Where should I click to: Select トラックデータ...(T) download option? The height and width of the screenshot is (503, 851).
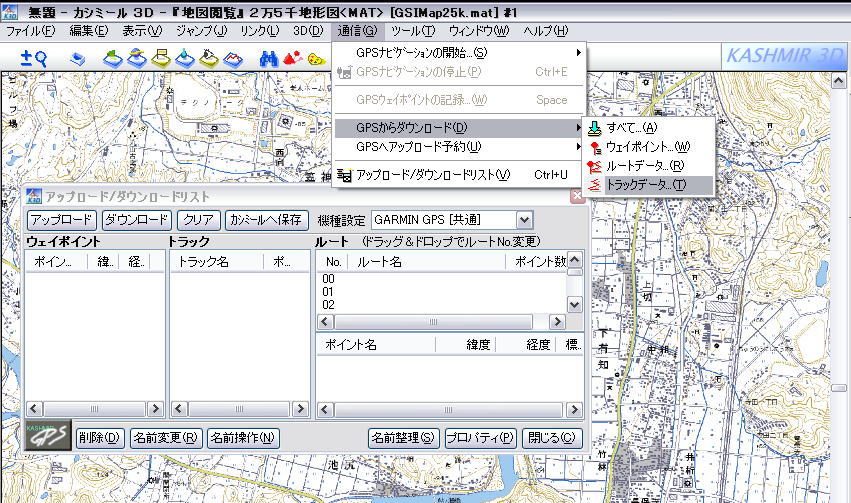coord(649,185)
